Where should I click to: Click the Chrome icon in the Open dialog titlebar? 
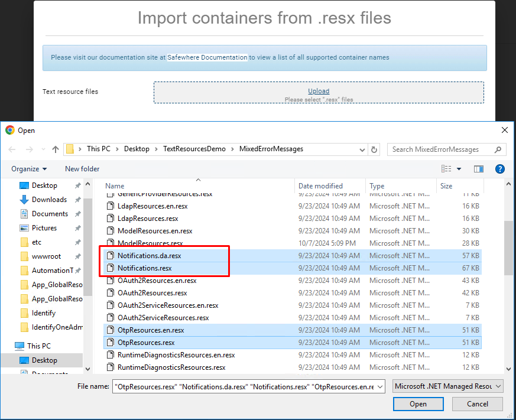click(x=9, y=130)
